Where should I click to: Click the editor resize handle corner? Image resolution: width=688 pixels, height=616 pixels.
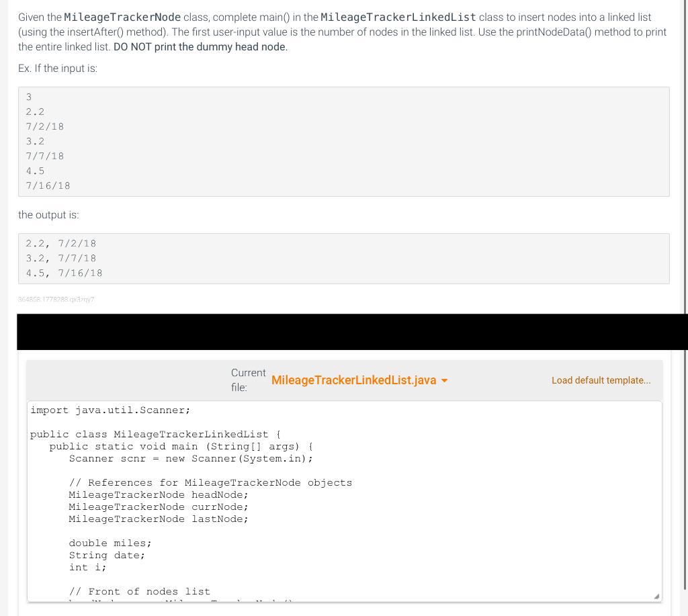(656, 596)
